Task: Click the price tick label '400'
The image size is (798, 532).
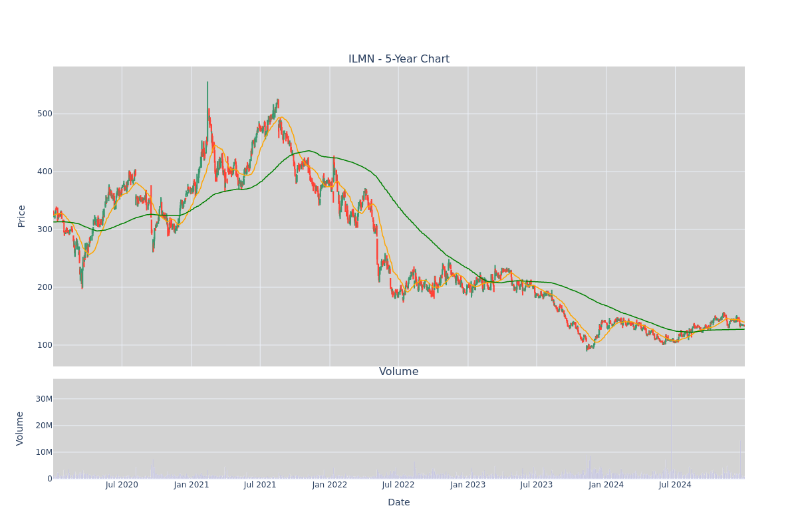Action: tap(45, 172)
